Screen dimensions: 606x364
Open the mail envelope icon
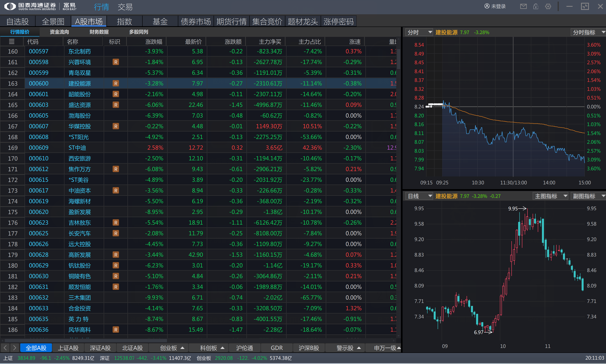[x=523, y=7]
